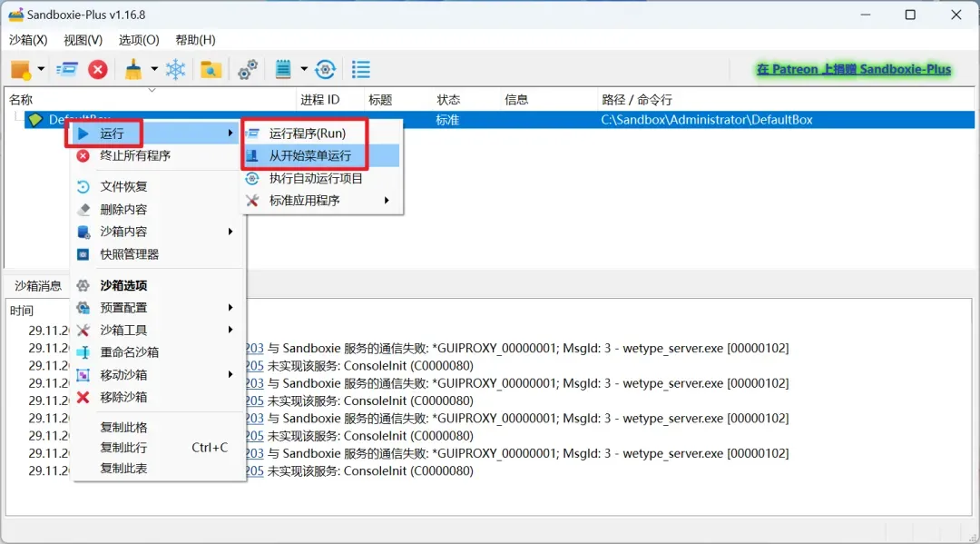Viewport: 980px width, 544px height.
Task: Open 沙箱工具 menu entry
Action: tap(156, 330)
